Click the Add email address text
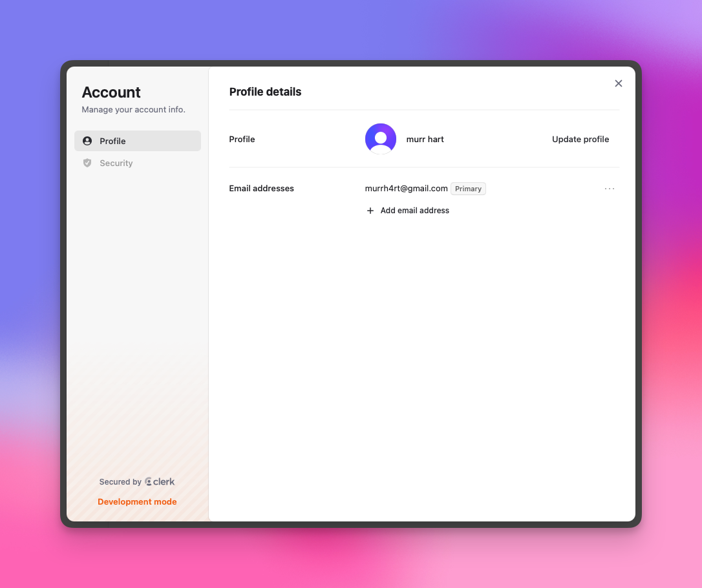This screenshot has height=588, width=702. tap(414, 210)
